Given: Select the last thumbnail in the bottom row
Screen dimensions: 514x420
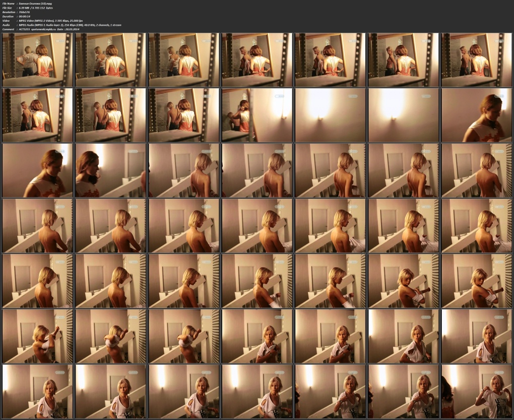Looking at the screenshot, I should [476, 391].
